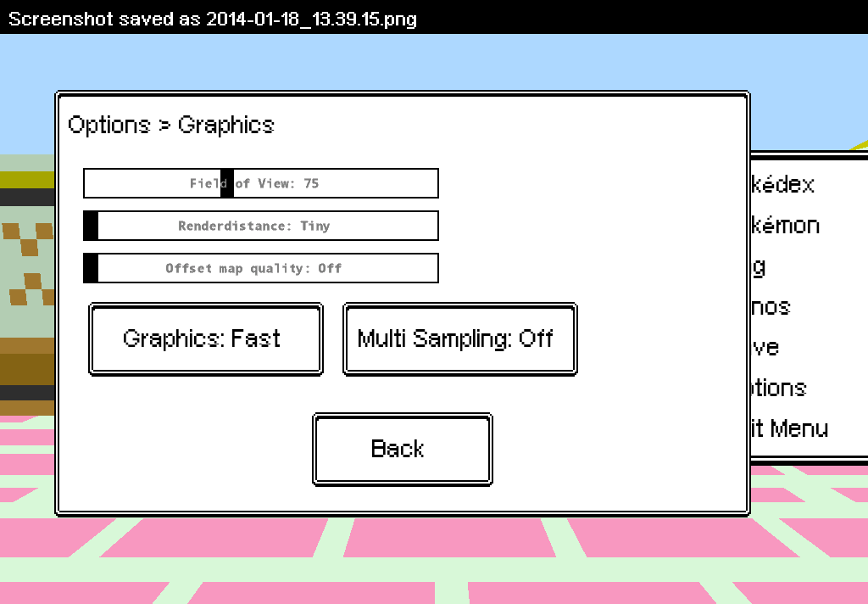Click the Back button

coord(403,450)
